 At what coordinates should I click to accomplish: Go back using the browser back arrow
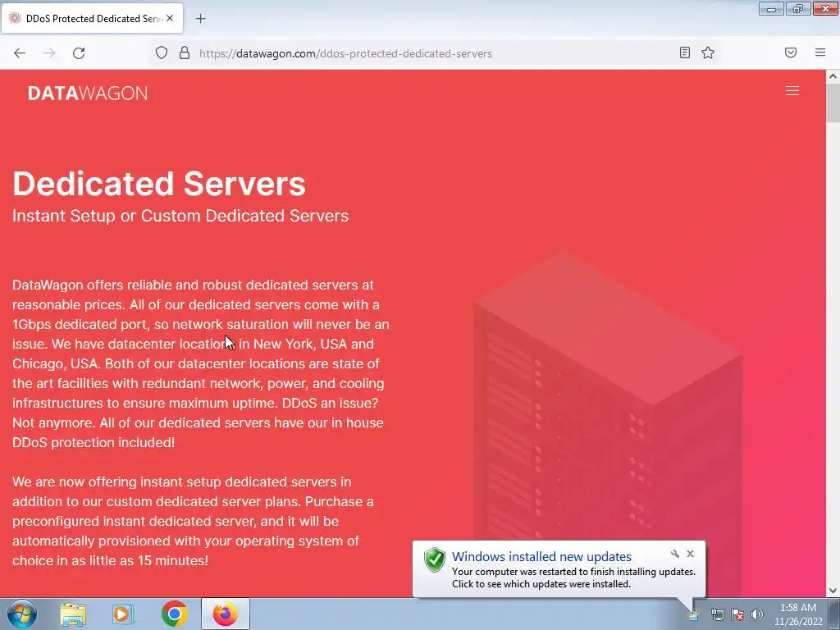click(20, 53)
